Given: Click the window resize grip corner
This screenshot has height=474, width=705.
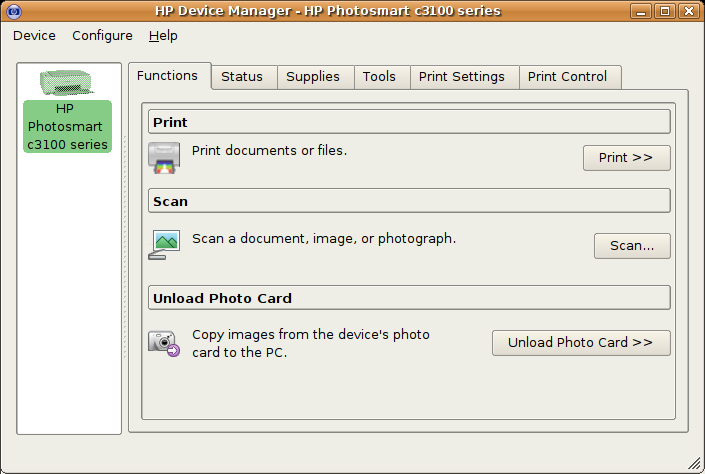Looking at the screenshot, I should tap(694, 463).
